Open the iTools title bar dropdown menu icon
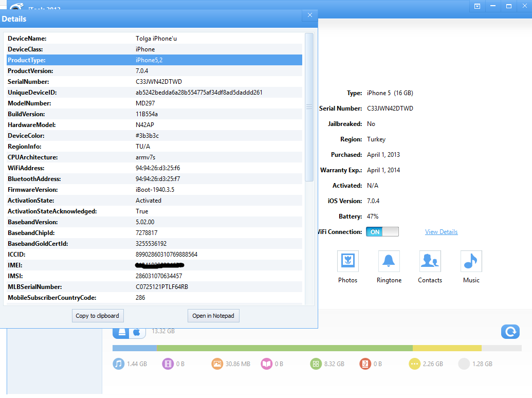Image resolution: width=532 pixels, height=398 pixels. 477,6
